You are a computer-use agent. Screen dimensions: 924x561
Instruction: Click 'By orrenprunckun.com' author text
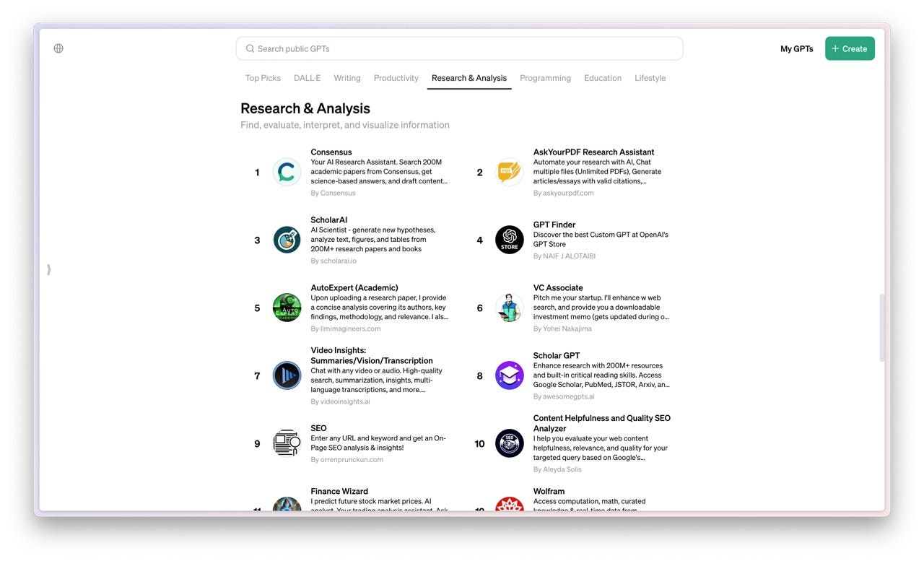[x=346, y=459]
